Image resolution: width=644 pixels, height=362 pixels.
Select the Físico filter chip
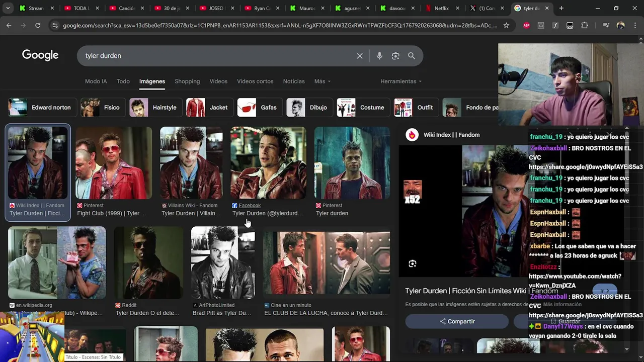[103, 108]
